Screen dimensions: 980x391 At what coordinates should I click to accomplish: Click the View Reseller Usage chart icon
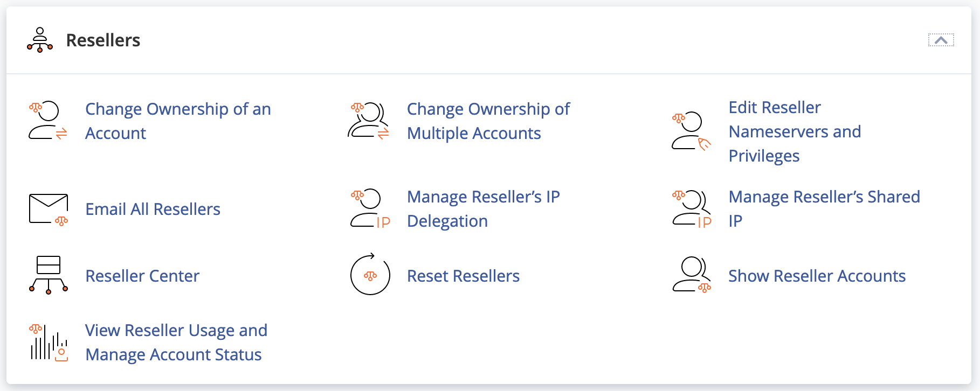pyautogui.click(x=48, y=343)
